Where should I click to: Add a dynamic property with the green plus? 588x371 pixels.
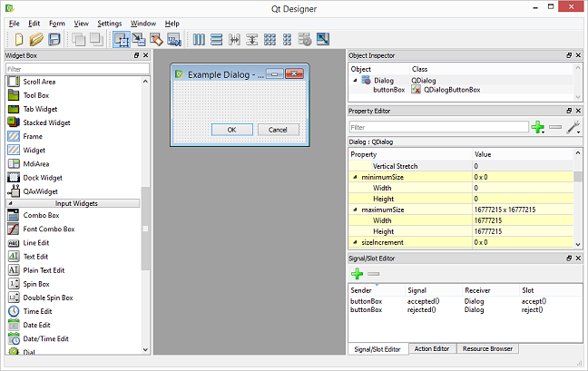(x=538, y=127)
